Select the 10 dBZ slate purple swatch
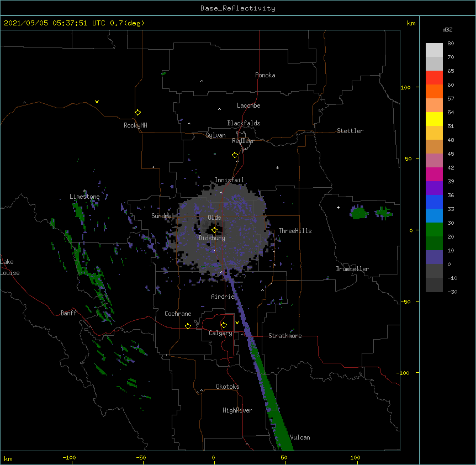This screenshot has height=465, width=476. point(434,257)
